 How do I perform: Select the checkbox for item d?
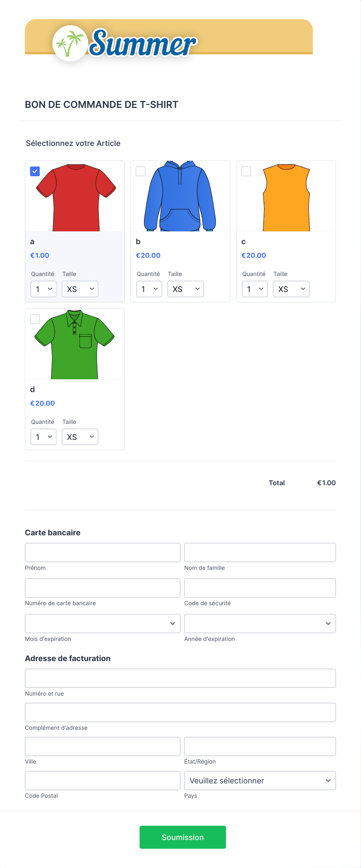click(35, 319)
